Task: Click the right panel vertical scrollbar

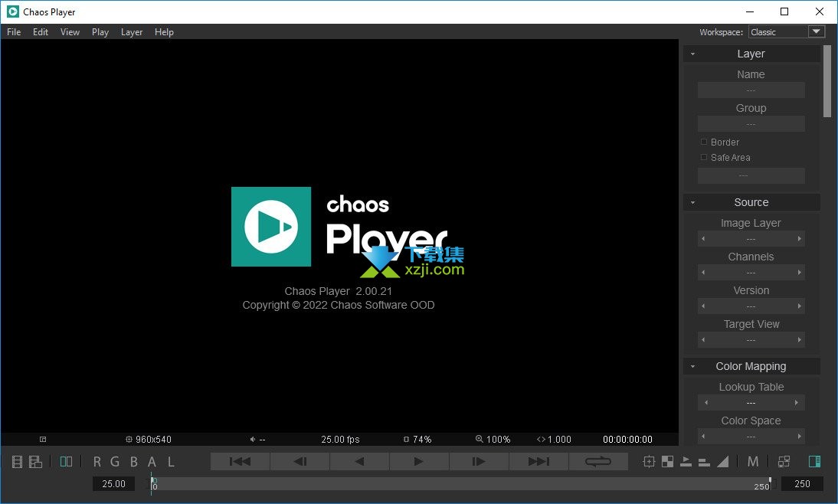Action: coord(827,80)
